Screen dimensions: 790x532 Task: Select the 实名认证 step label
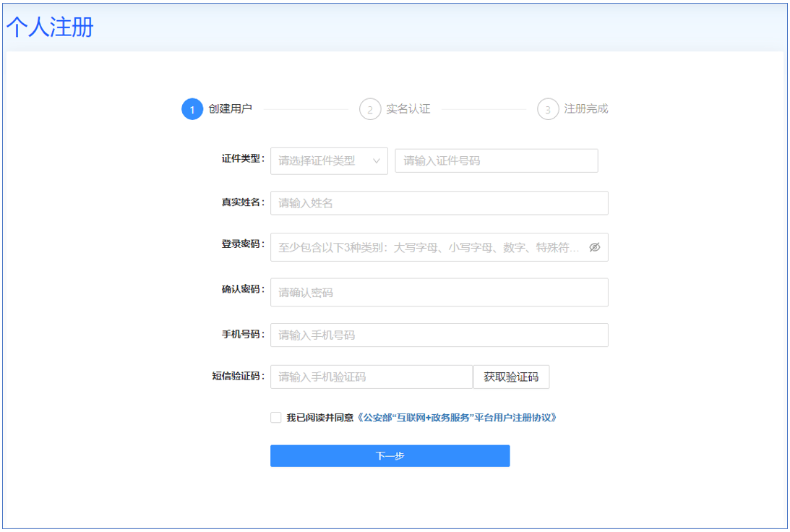tap(408, 109)
